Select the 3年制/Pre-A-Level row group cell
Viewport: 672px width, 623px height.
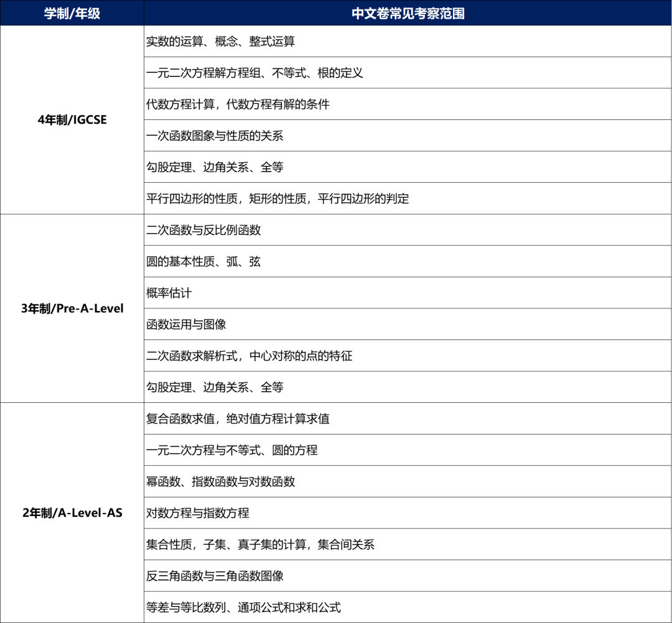[72, 308]
